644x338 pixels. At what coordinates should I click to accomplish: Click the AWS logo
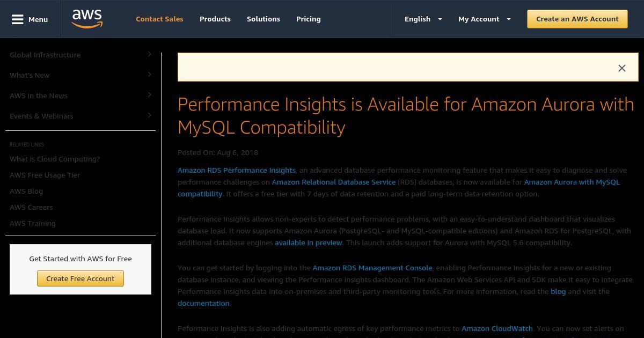87,19
